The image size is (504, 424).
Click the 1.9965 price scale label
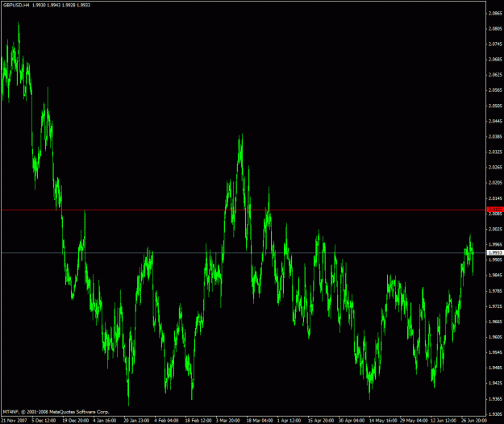(495, 244)
